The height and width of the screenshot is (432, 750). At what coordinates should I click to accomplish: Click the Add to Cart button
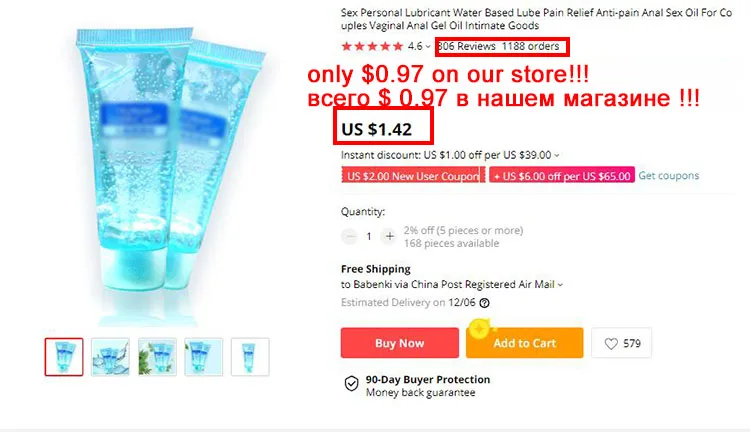coord(525,343)
